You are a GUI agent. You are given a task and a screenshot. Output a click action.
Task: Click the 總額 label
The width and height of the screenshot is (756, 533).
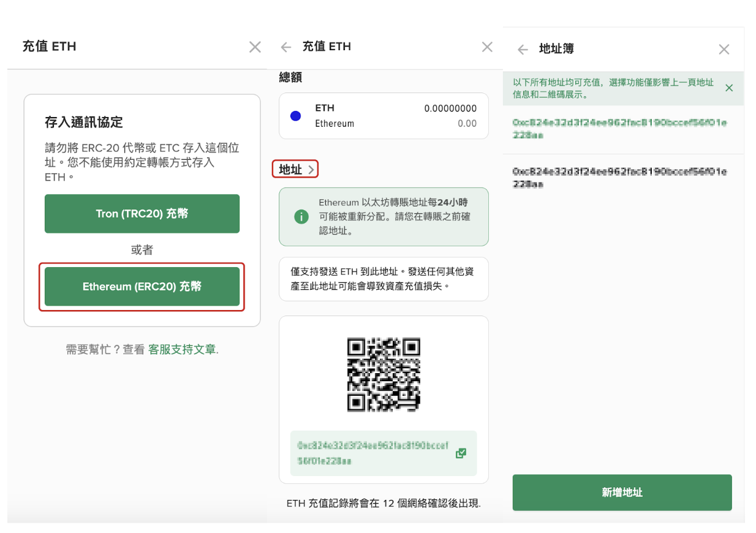[290, 78]
